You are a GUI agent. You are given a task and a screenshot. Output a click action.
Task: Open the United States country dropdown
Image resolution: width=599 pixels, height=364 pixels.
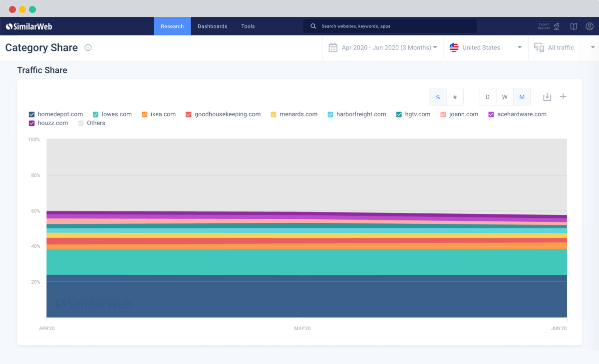[486, 48]
